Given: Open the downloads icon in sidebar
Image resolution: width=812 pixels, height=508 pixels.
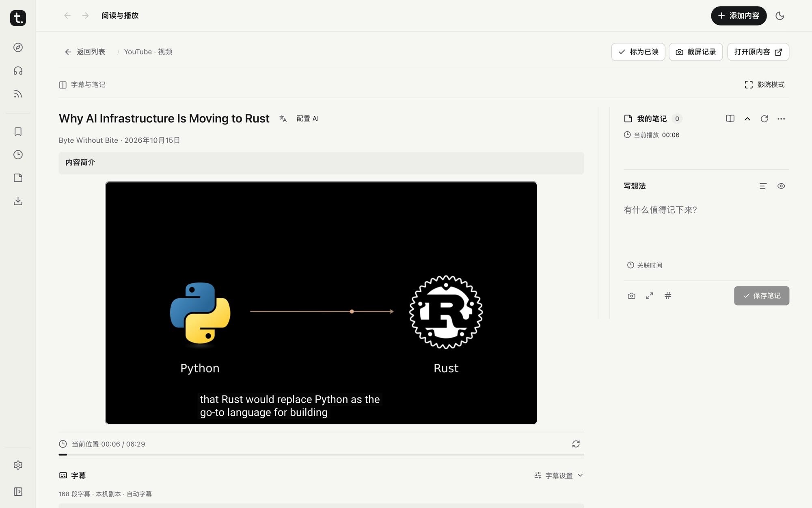Looking at the screenshot, I should pos(18,201).
